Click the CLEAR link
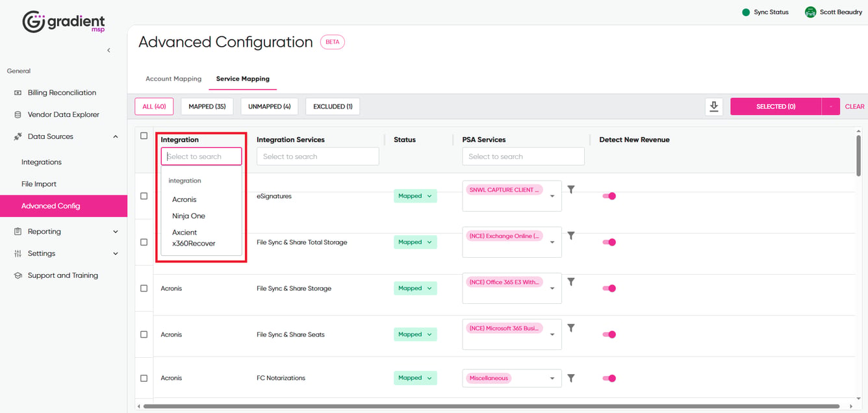The width and height of the screenshot is (868, 413). click(x=854, y=106)
